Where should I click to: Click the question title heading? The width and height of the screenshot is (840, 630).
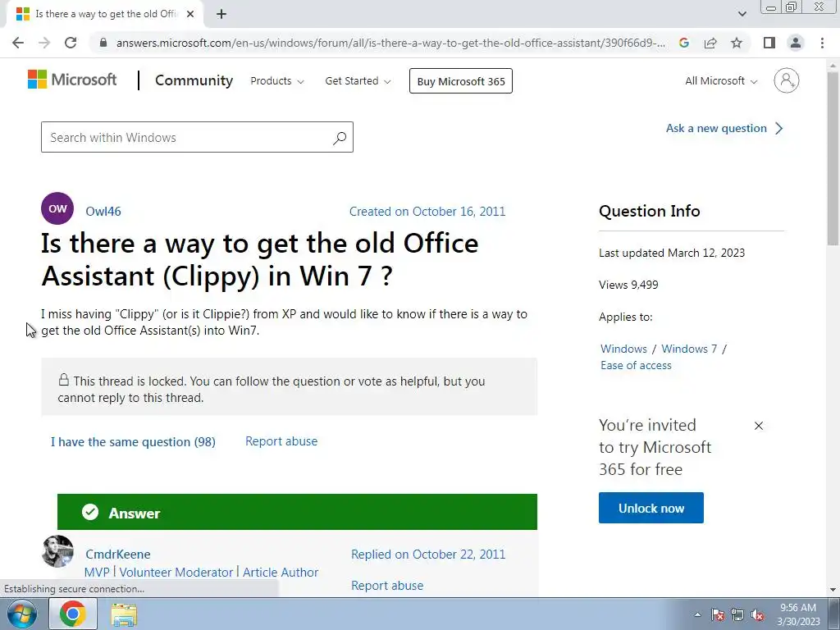pyautogui.click(x=260, y=260)
